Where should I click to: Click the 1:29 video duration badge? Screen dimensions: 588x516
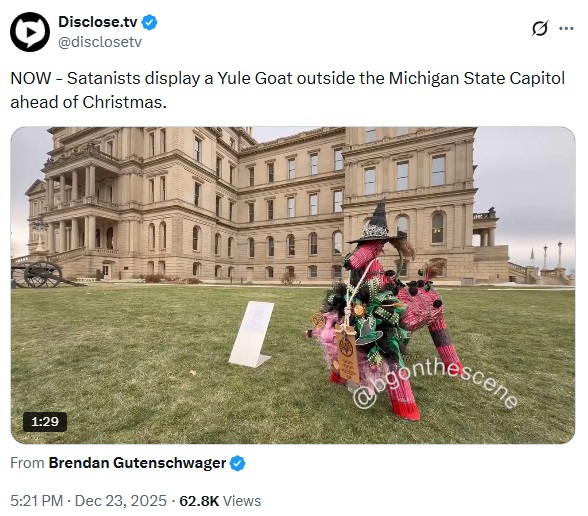(x=45, y=422)
